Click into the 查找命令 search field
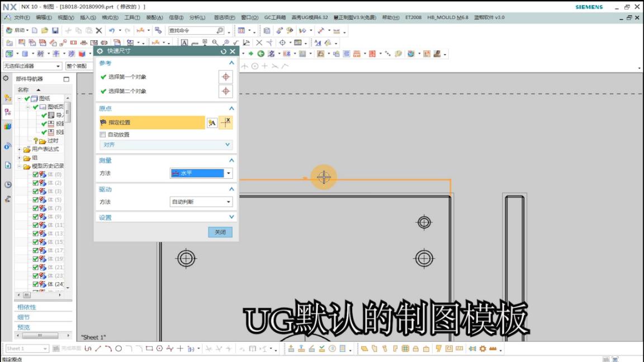644x362 pixels. [192, 30]
